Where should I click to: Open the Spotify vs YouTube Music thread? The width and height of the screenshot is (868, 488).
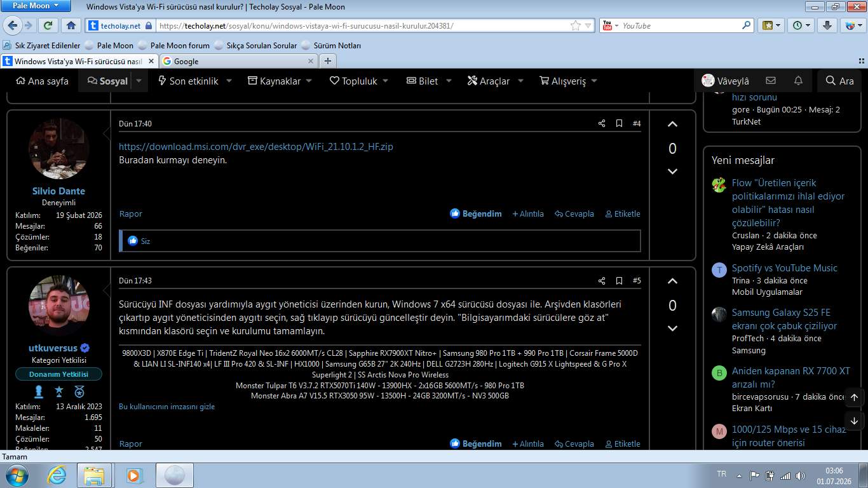[785, 268]
